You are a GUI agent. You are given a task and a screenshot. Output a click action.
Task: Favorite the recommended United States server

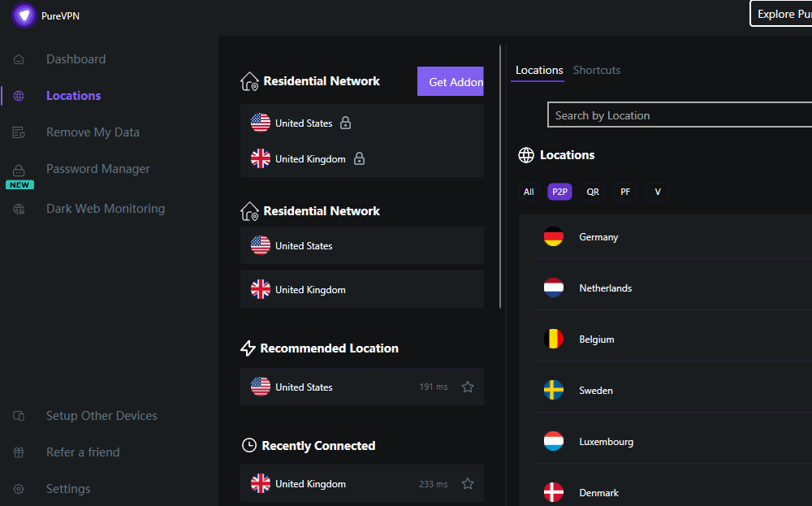click(467, 387)
